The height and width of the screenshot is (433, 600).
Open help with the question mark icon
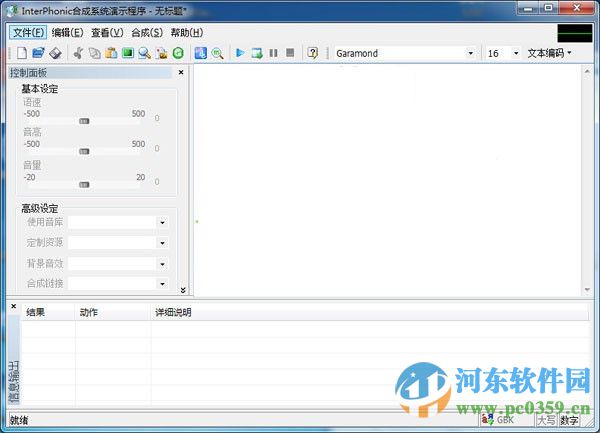click(313, 53)
